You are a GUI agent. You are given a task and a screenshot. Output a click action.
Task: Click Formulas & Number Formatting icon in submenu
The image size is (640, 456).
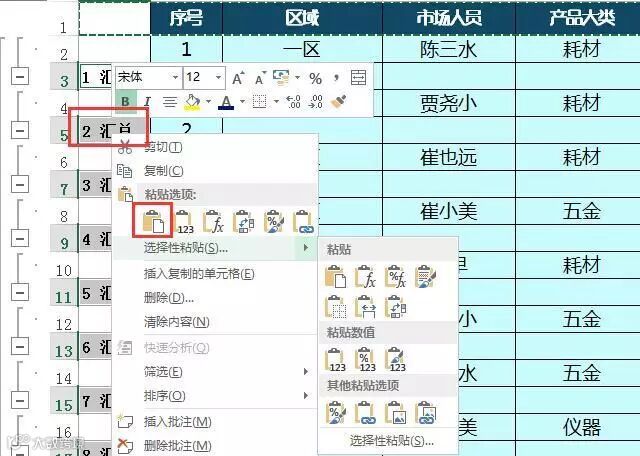395,276
